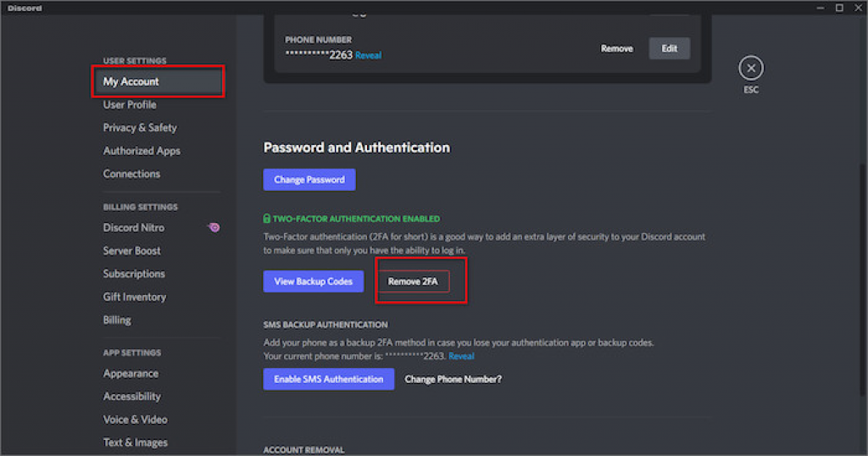Open Gift Inventory
Image resolution: width=868 pixels, height=456 pixels.
[x=135, y=297]
